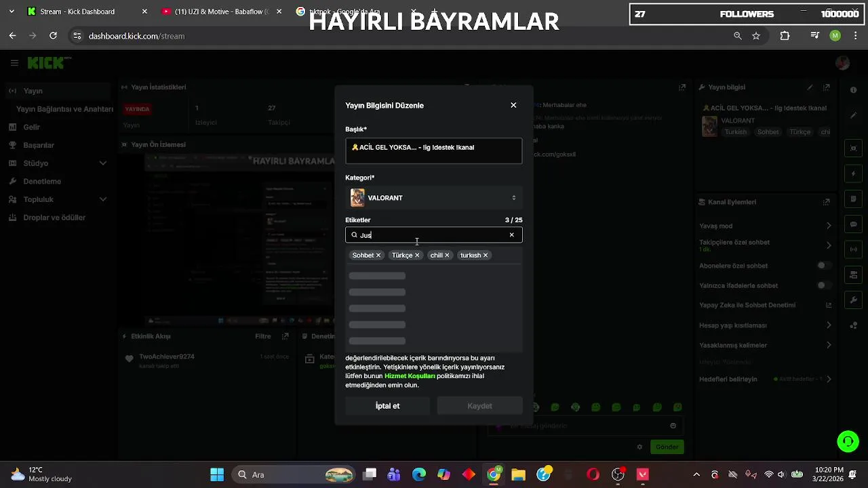Click the Etiketler tag search field
The height and width of the screenshot is (488, 868).
pos(433,235)
